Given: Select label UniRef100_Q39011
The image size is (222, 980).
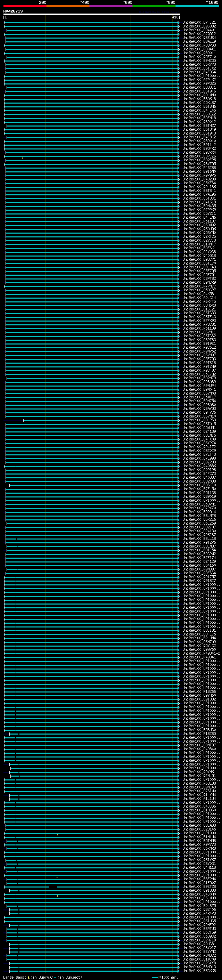Looking at the screenshot, I should (199, 53).
